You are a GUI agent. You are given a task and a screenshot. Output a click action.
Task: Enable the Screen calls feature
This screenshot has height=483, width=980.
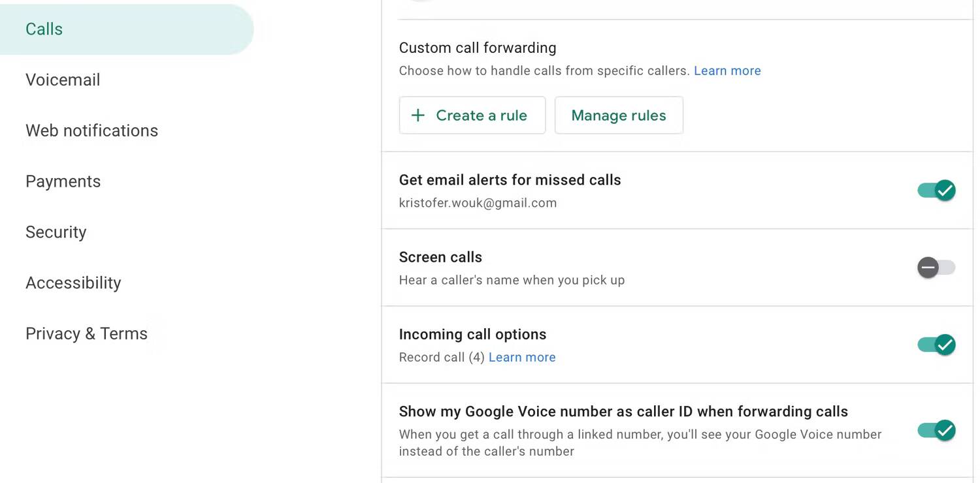pos(936,267)
